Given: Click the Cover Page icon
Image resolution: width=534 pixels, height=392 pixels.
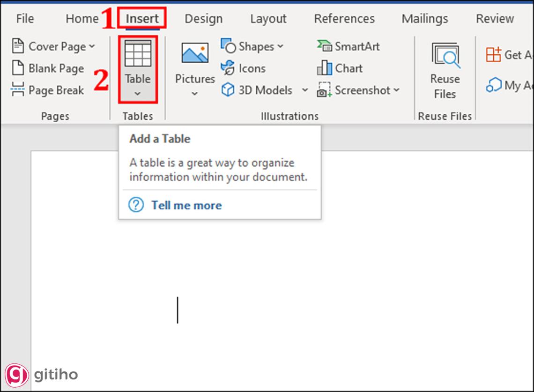Looking at the screenshot, I should point(17,46).
